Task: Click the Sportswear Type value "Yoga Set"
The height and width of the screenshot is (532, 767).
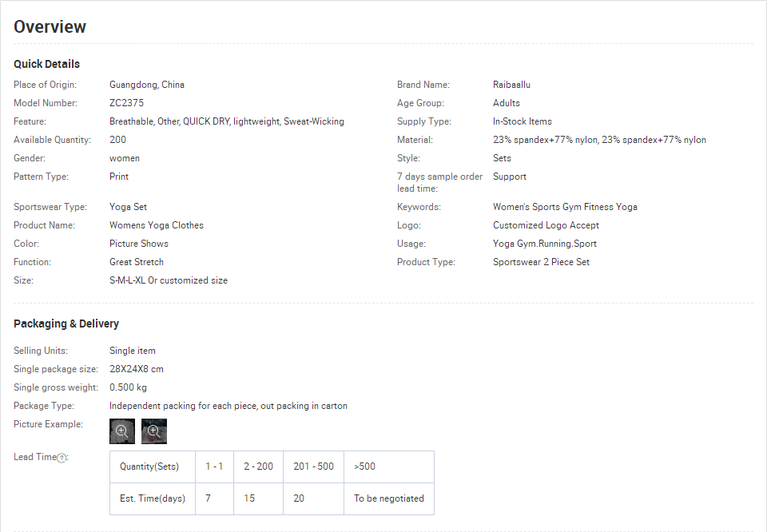Action: (128, 207)
